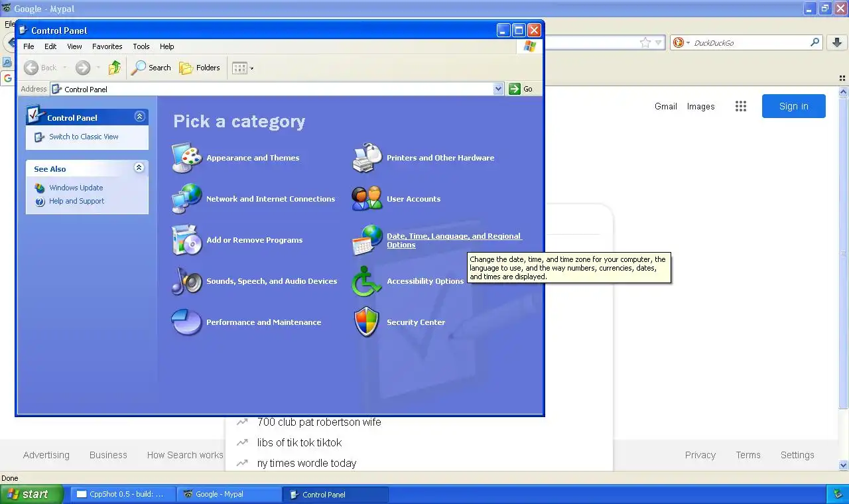
Task: Open Security Center shield icon
Action: click(367, 322)
